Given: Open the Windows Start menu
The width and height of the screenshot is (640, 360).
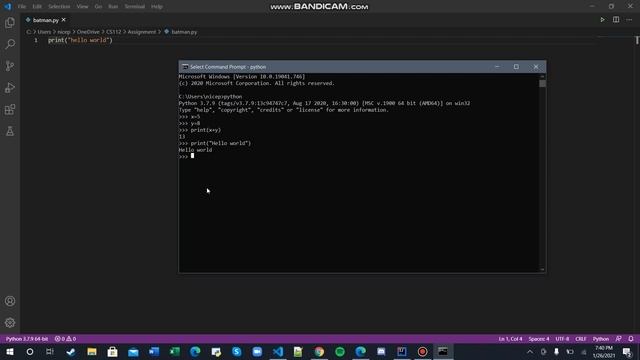Looking at the screenshot, I should pos(10,351).
